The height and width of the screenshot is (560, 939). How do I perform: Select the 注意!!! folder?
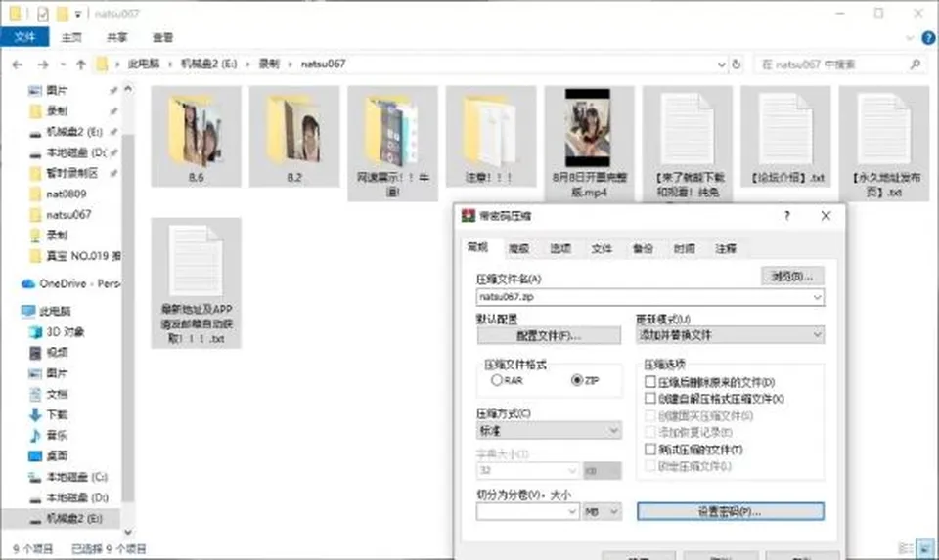coord(490,137)
